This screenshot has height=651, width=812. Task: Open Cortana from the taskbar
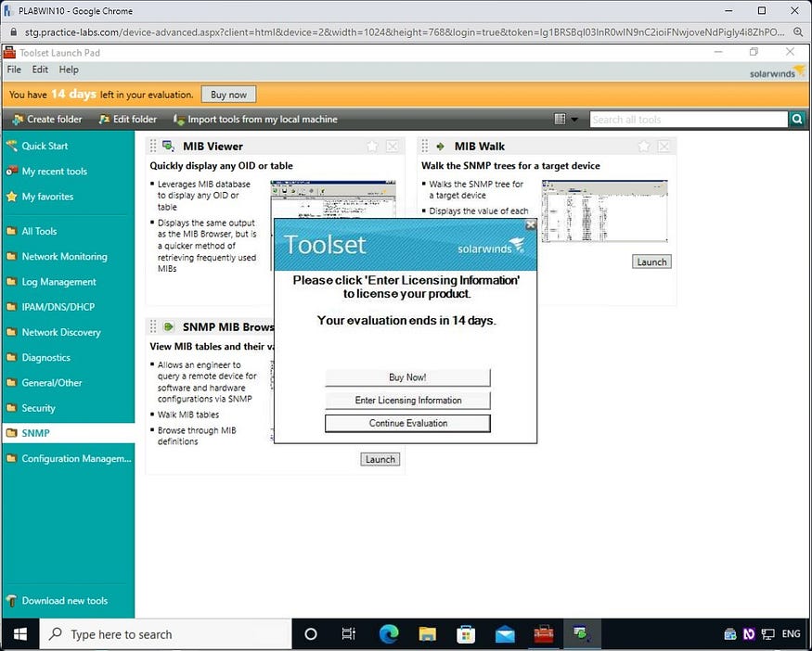[x=311, y=634]
